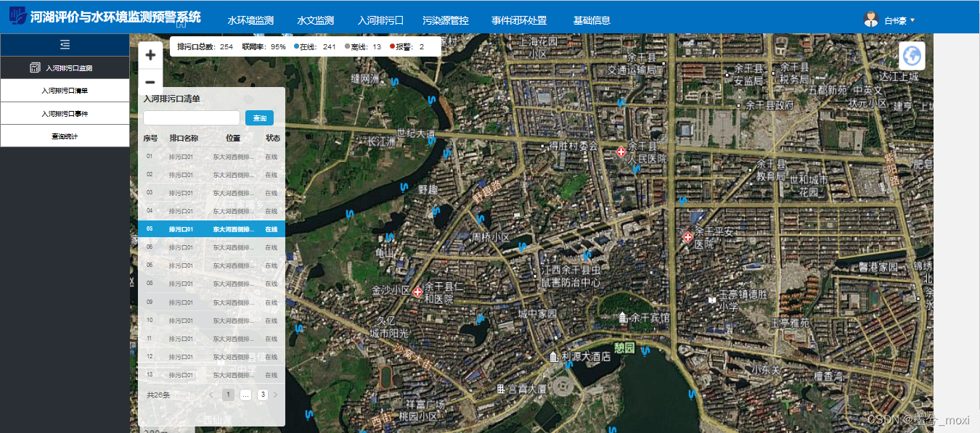Click the system logo icon

(x=17, y=16)
